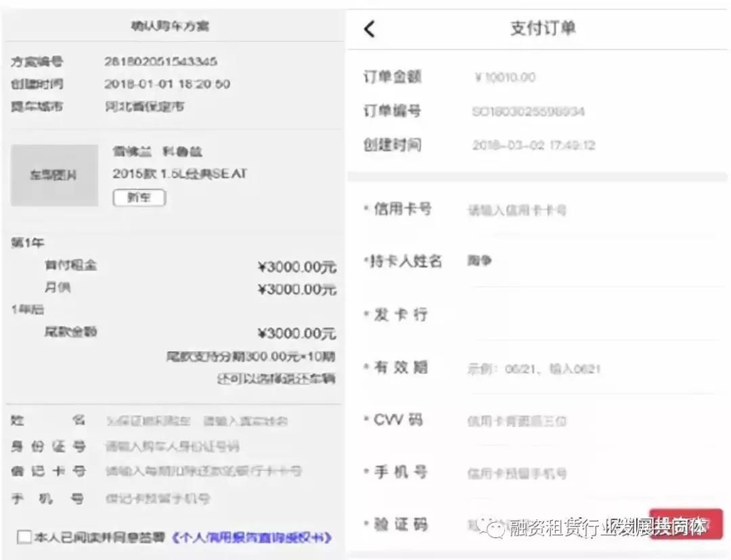Select the 新车 tag under the car name
This screenshot has width=731, height=560.
click(x=139, y=197)
